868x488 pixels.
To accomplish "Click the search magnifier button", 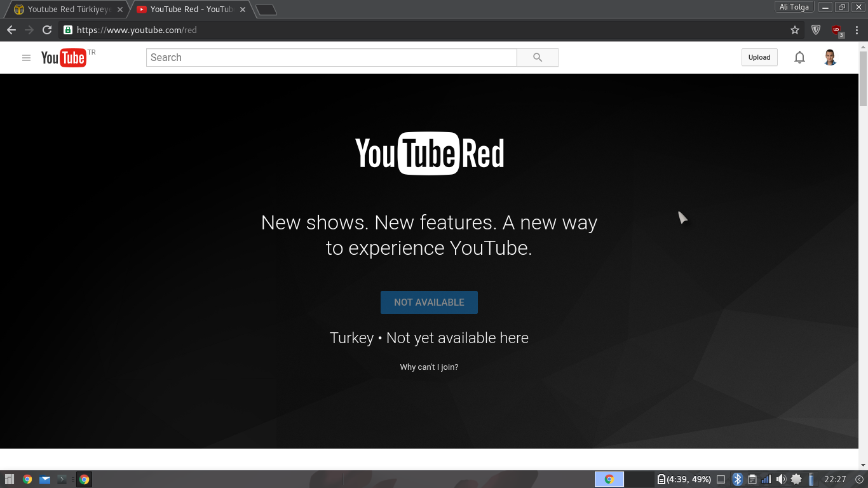I will (x=538, y=57).
